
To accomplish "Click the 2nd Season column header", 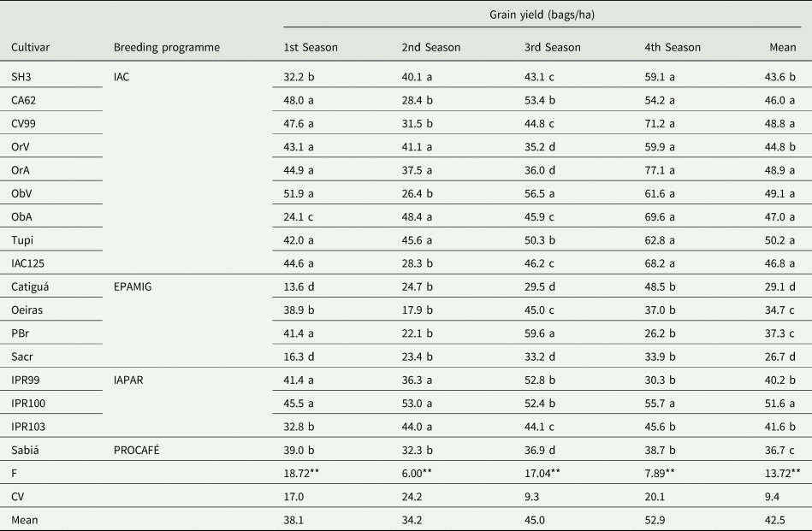I will point(430,48).
